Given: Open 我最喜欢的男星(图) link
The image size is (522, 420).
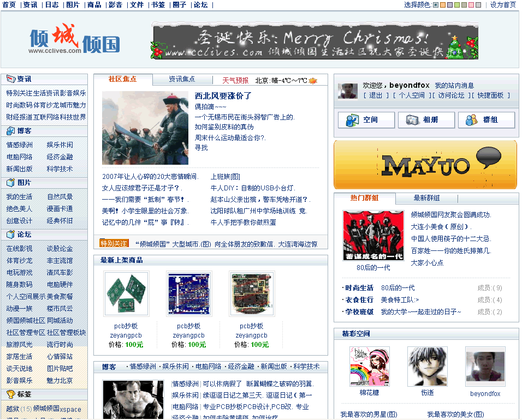Looking at the screenshot, I should click(x=369, y=415).
